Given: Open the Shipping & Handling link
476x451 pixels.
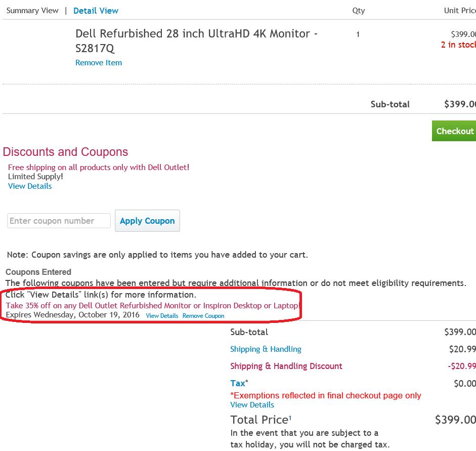Looking at the screenshot, I should pyautogui.click(x=266, y=349).
